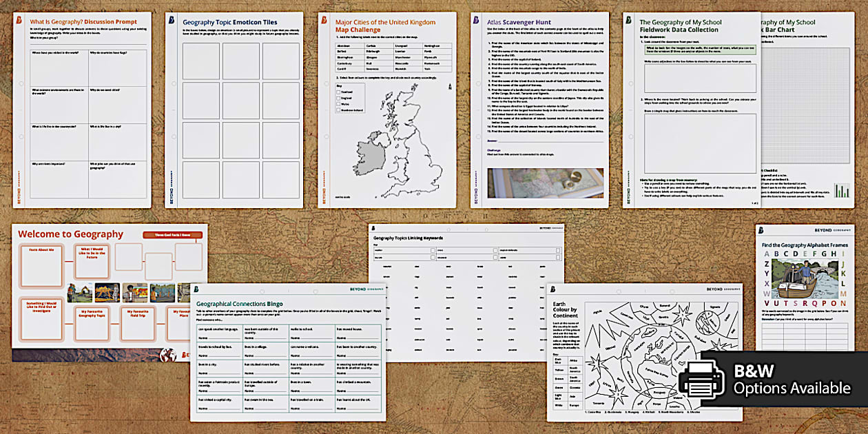
Task: Click the compass north arrow on the UK map
Action: (451, 86)
